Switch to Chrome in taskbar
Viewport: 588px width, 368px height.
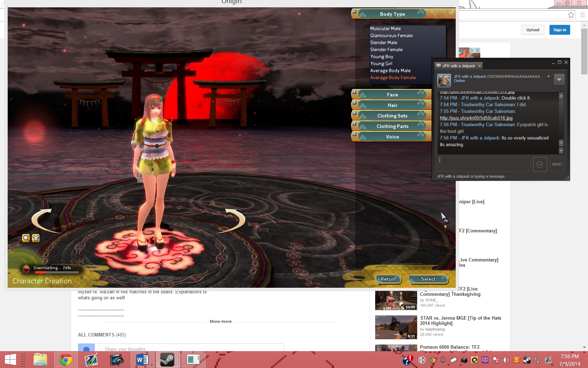[65, 360]
